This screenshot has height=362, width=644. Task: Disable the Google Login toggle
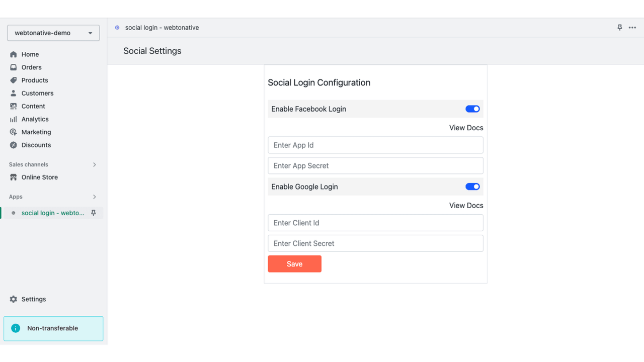click(x=472, y=187)
